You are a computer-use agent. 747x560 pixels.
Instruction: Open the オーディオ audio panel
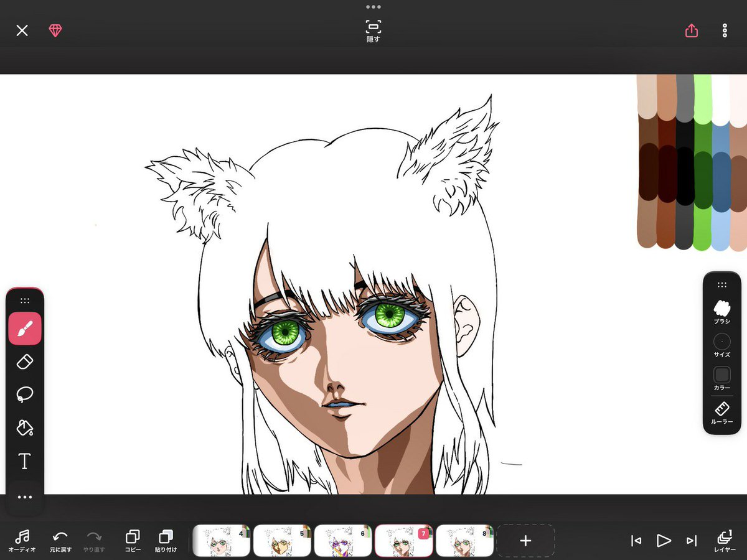click(22, 541)
